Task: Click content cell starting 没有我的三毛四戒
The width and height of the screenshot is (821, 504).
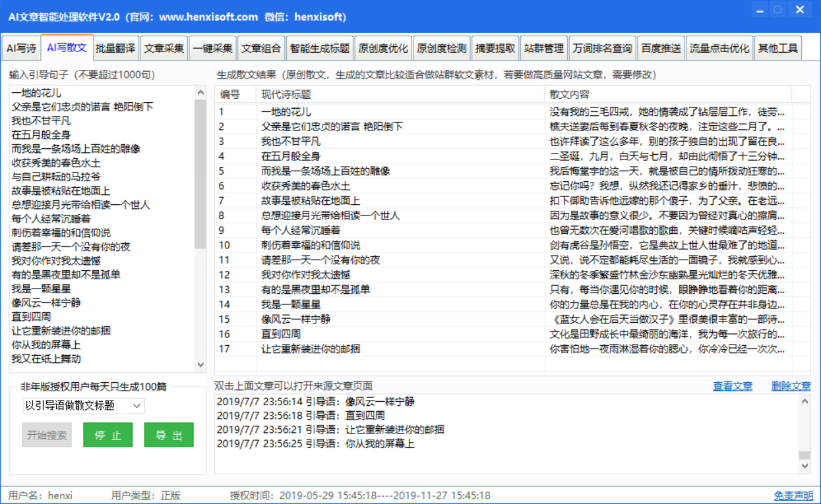Action: coord(668,112)
